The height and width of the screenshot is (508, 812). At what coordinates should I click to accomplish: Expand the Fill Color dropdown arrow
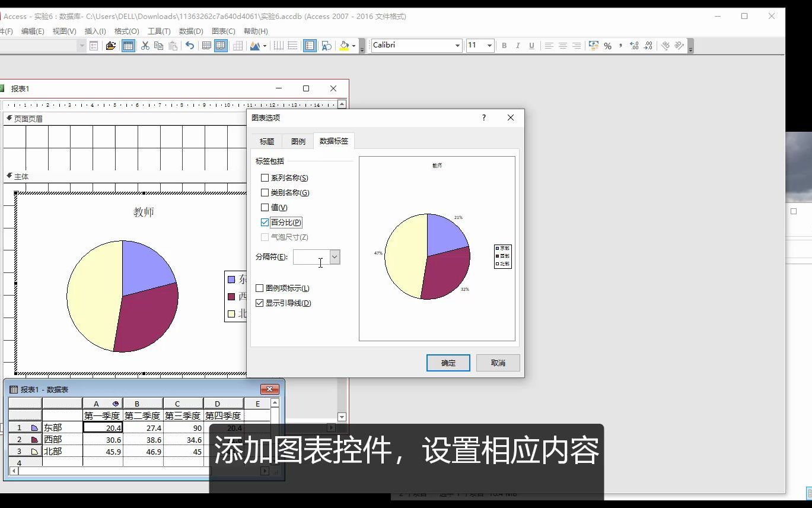354,46
